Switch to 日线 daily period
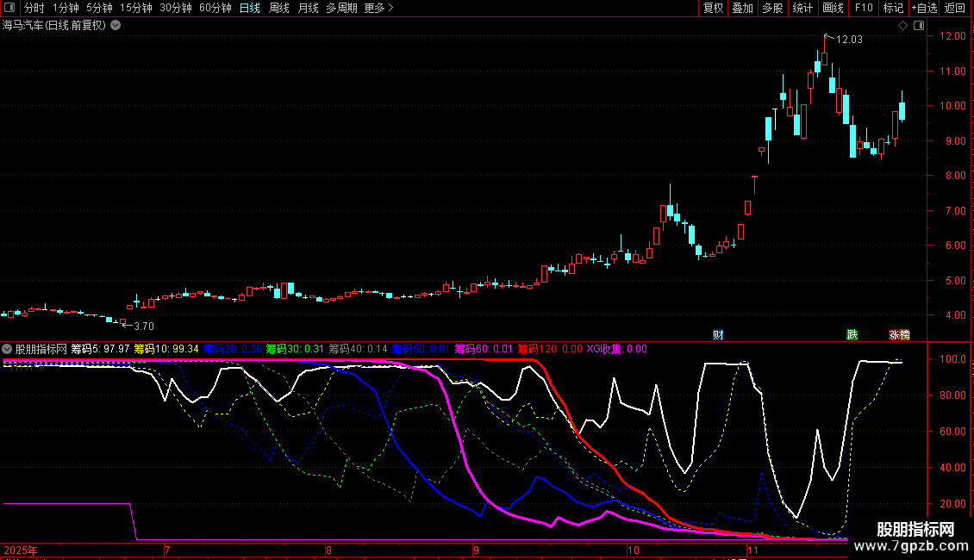 click(x=249, y=9)
